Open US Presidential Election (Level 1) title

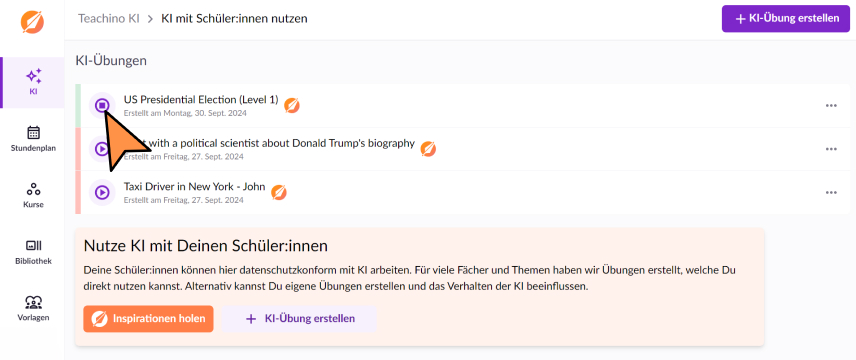pyautogui.click(x=201, y=100)
